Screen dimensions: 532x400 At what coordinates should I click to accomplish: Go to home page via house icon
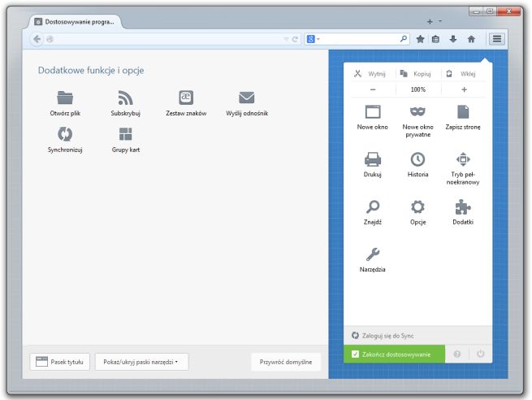pyautogui.click(x=471, y=39)
